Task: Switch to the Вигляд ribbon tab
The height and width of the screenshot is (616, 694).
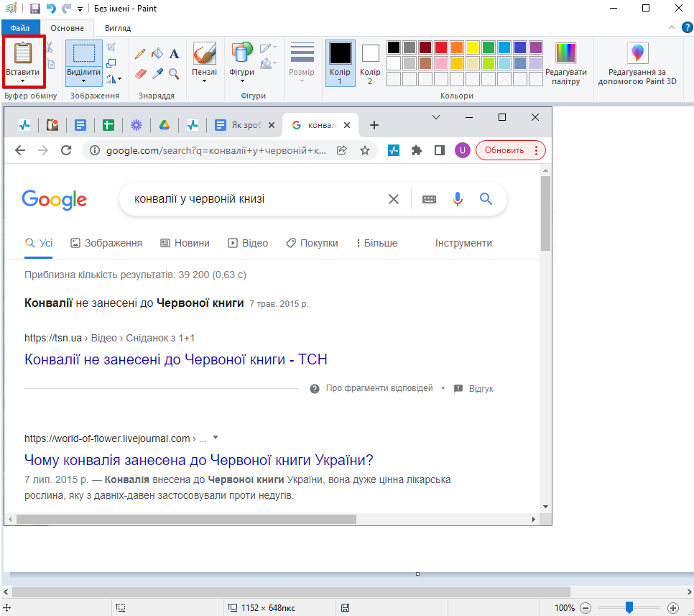Action: 118,28
